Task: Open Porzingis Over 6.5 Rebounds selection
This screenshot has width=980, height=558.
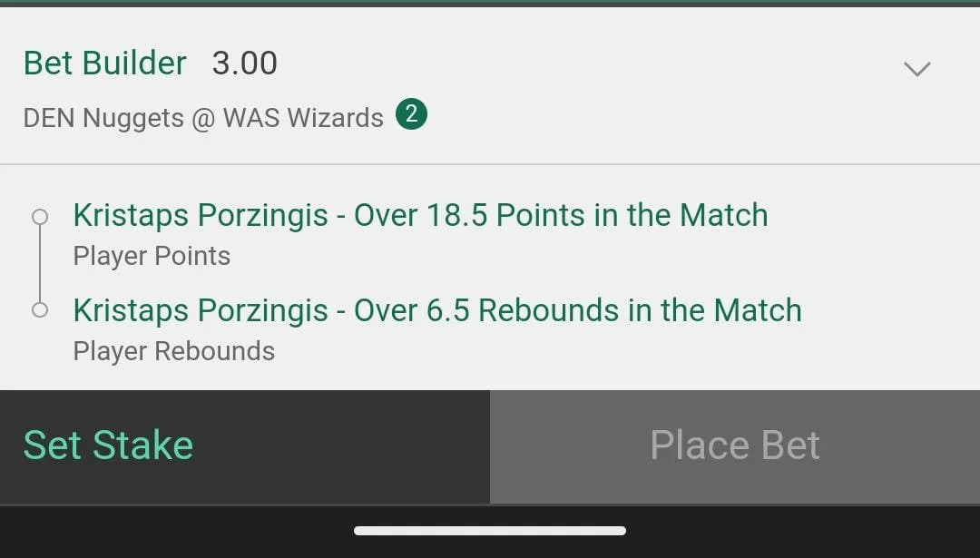Action: point(437,310)
